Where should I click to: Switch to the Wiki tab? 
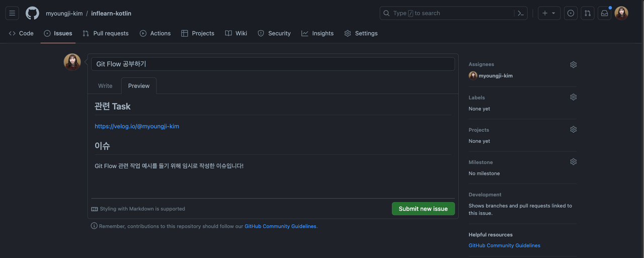pos(236,33)
